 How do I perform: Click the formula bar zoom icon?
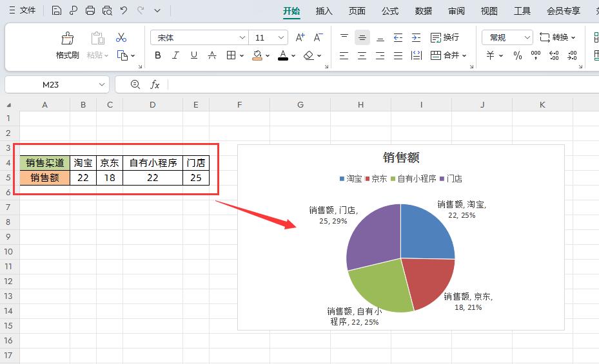(135, 84)
